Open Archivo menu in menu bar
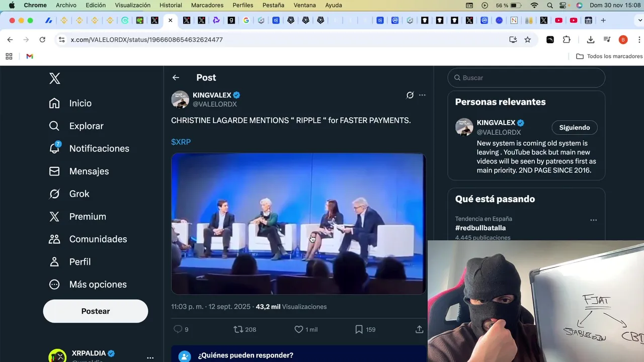The image size is (644, 362). pos(66,5)
